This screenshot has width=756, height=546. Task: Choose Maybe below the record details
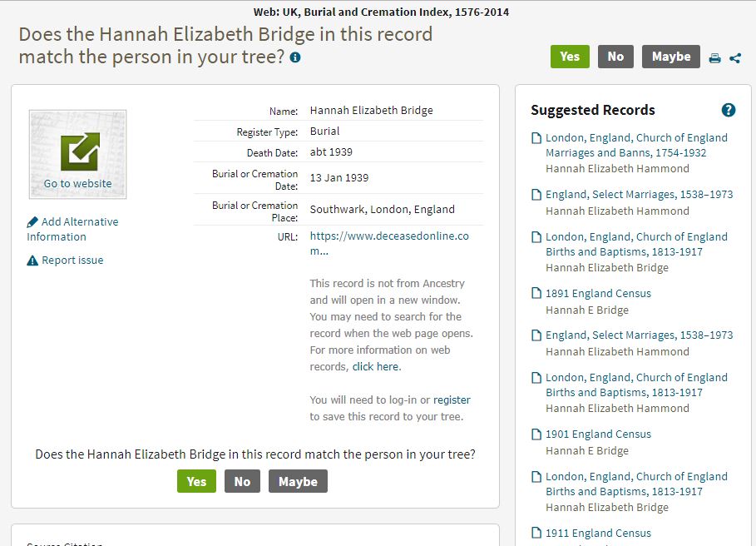click(x=298, y=481)
